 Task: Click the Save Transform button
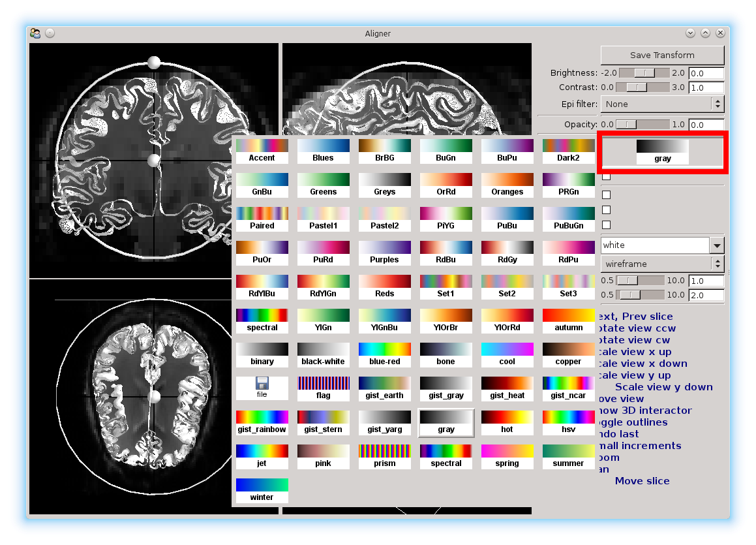[663, 55]
